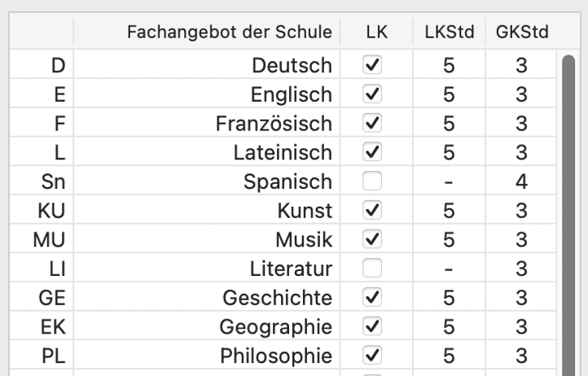Enable LK checkbox for Spanisch
Screen dimensions: 588x376
[371, 181]
